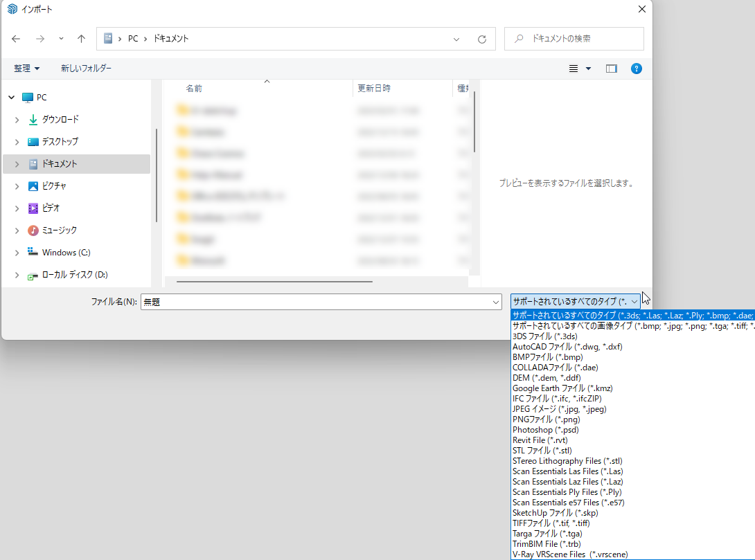Screen dimensions: 755x560
Task: Click the refresh button beside address bar
Action: pyautogui.click(x=482, y=39)
